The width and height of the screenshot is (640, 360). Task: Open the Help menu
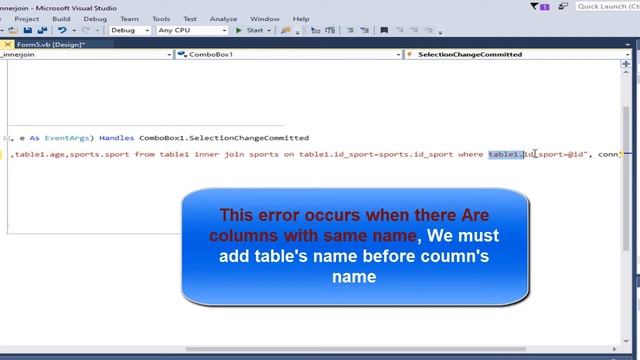pos(301,19)
